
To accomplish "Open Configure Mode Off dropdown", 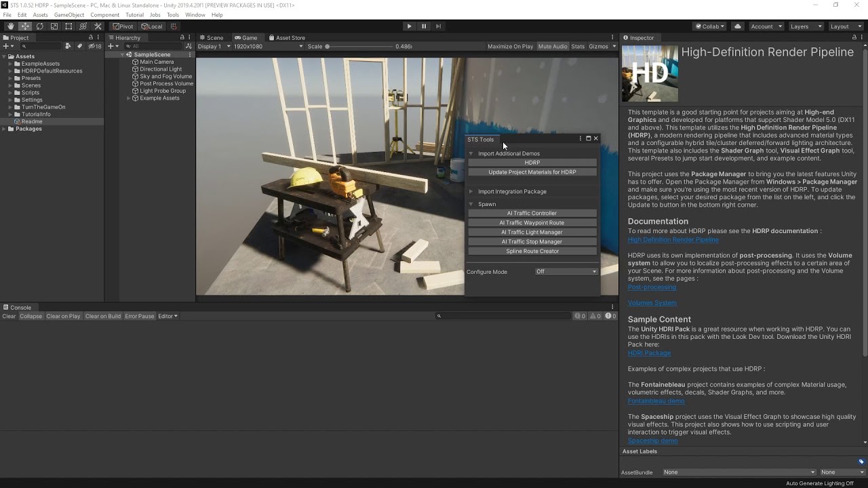I will point(566,272).
